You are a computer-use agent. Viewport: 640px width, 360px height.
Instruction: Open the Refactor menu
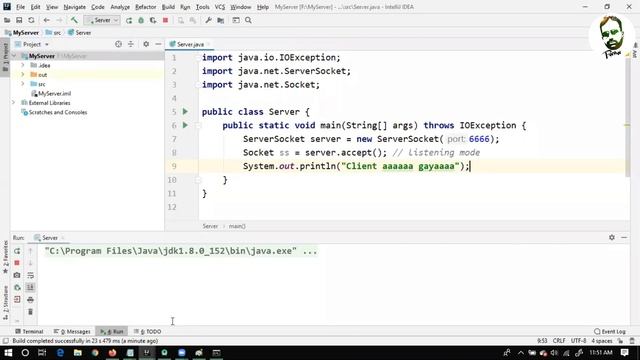click(x=146, y=7)
